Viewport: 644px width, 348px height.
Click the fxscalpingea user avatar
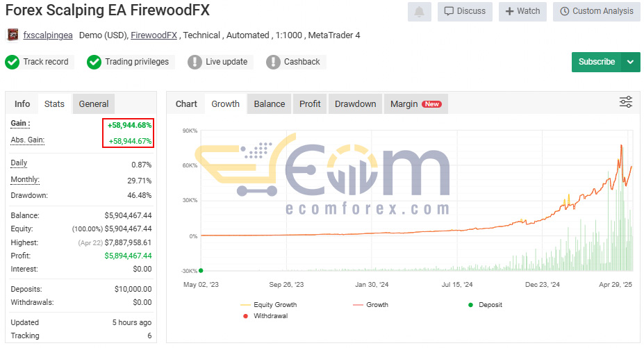[13, 35]
